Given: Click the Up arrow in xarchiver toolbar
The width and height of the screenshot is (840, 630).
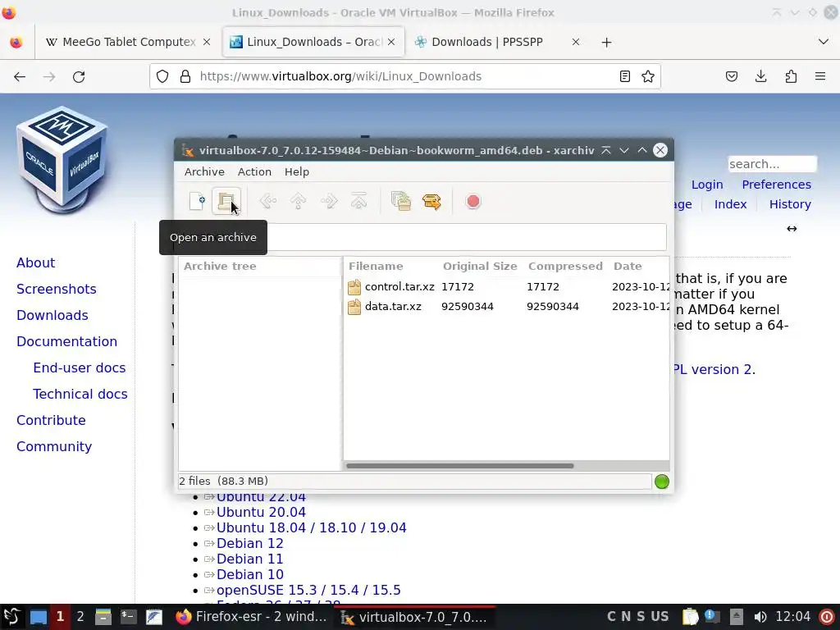Looking at the screenshot, I should [x=299, y=202].
